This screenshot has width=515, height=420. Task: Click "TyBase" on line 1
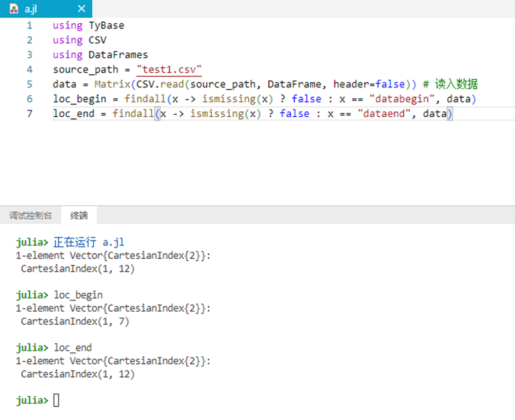107,25
